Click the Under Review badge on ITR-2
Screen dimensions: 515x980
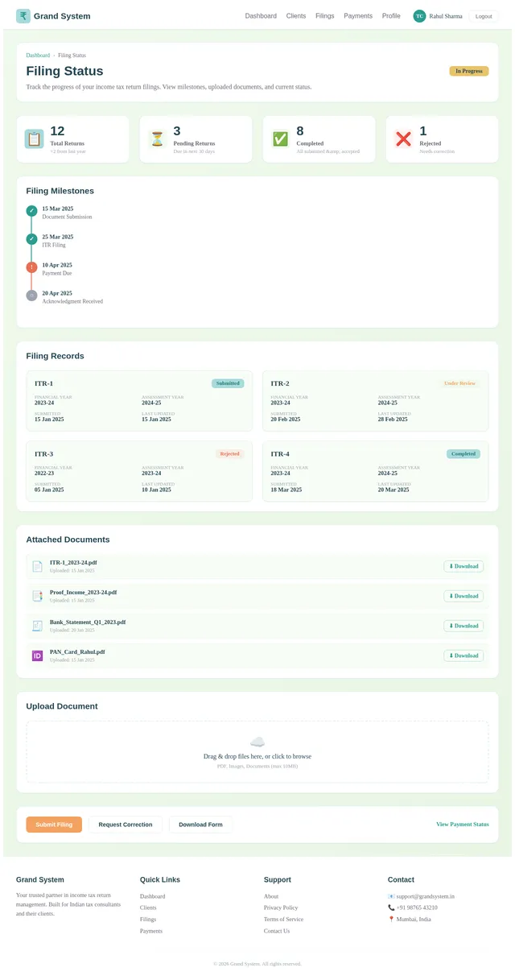pyautogui.click(x=459, y=383)
